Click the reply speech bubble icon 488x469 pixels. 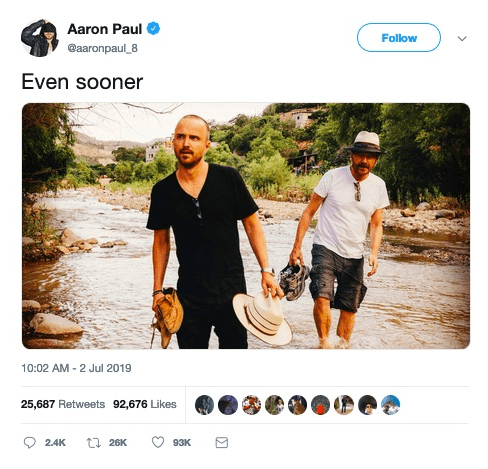pyautogui.click(x=29, y=442)
